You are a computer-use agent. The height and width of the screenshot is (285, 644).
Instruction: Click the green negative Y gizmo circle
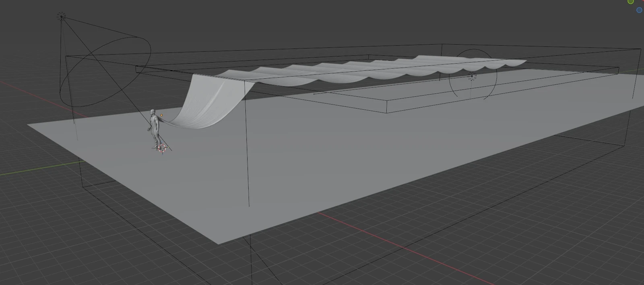631,2
